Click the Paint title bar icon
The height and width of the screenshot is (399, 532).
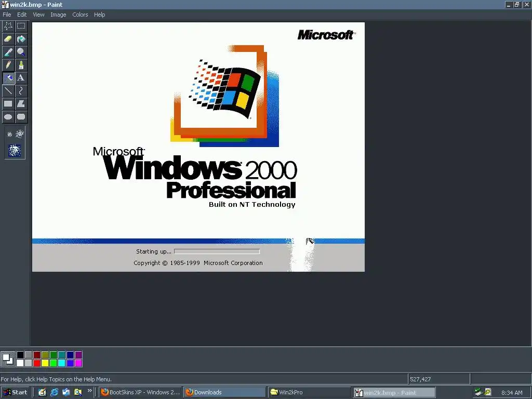pos(5,5)
